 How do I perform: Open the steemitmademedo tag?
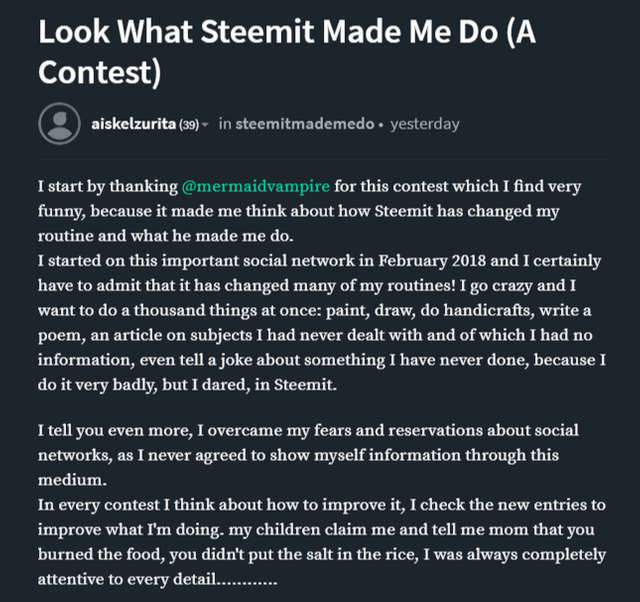pyautogui.click(x=305, y=124)
